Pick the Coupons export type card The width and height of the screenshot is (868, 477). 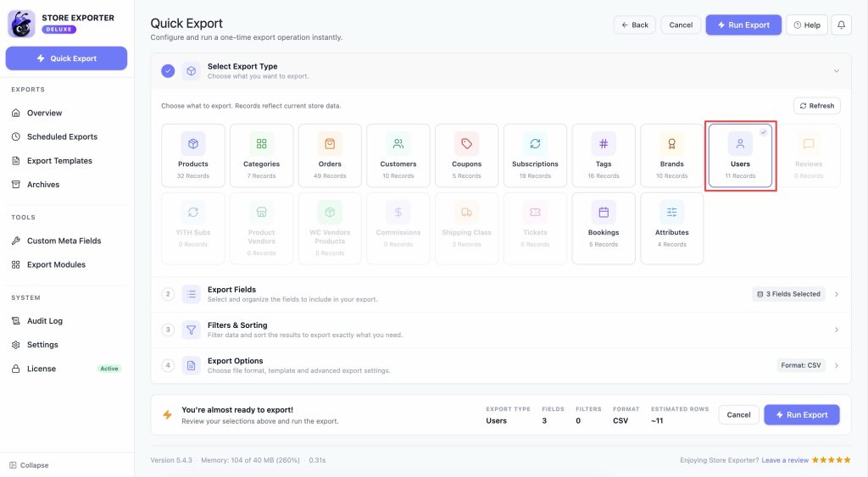tap(466, 156)
